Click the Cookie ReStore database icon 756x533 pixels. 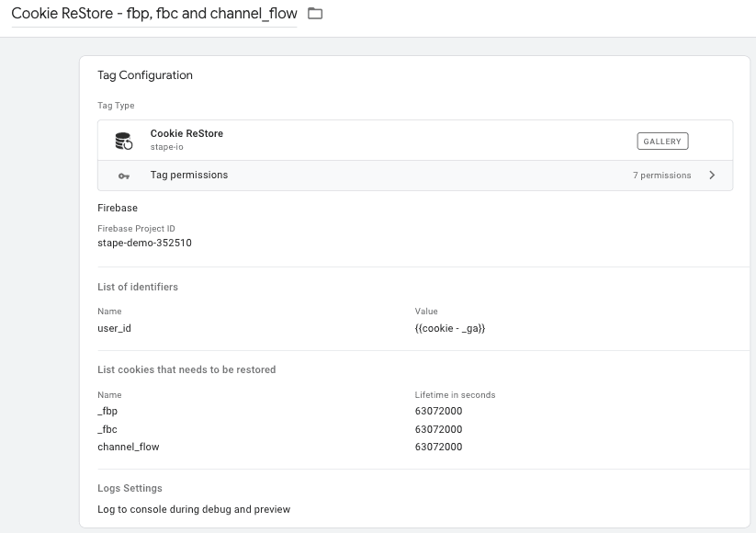point(124,141)
